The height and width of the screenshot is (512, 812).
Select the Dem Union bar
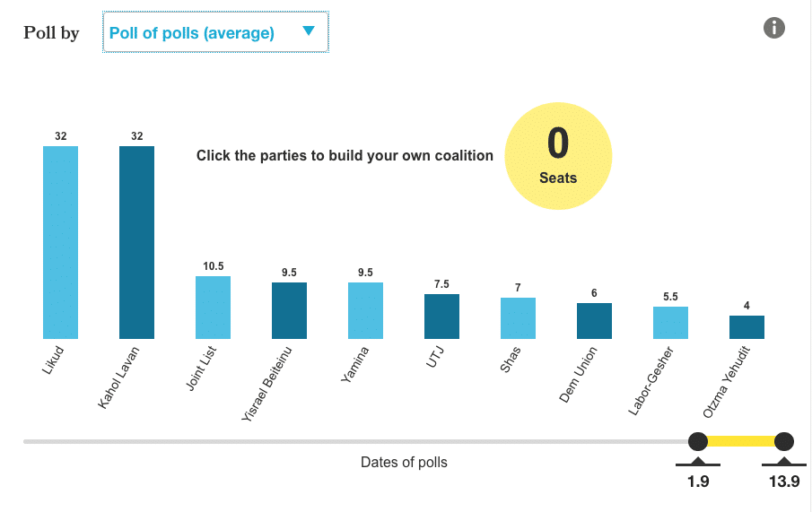click(x=595, y=321)
